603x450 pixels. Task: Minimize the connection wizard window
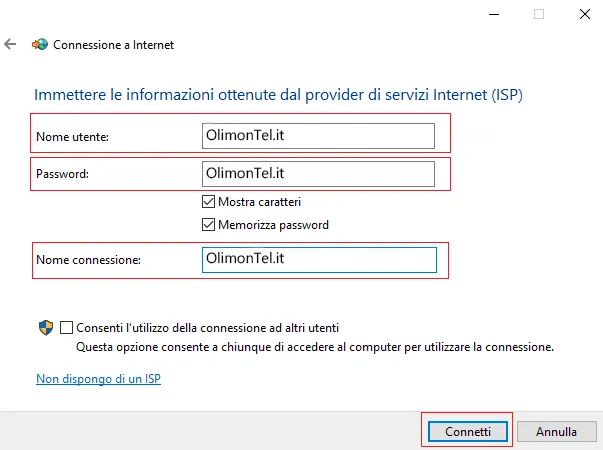tap(495, 14)
